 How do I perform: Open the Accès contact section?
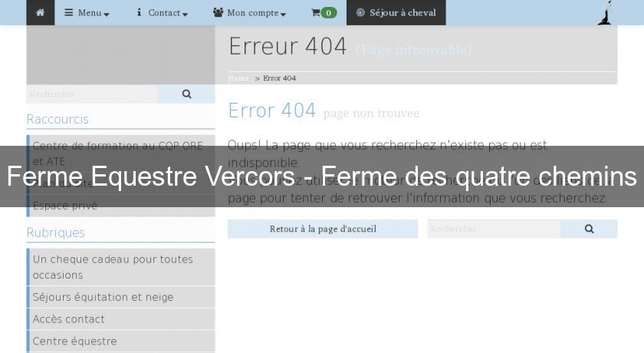[121, 319]
